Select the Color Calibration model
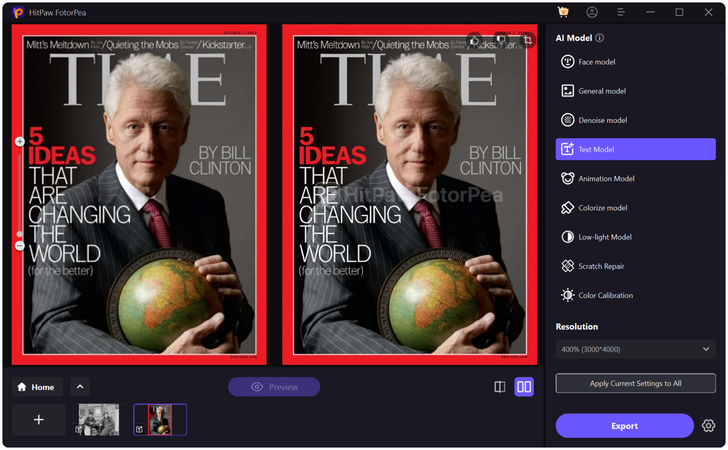728x450 pixels. point(635,295)
